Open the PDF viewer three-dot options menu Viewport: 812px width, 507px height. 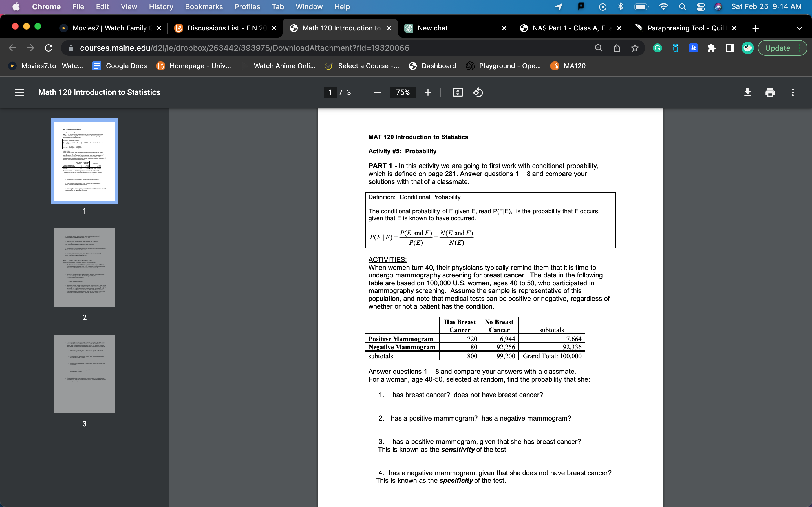[793, 92]
